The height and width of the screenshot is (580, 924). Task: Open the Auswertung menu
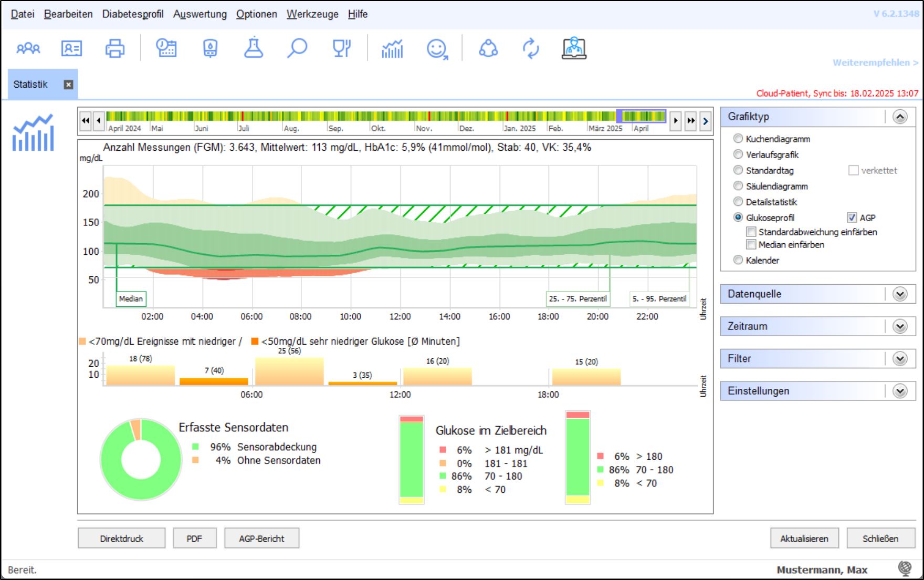point(200,14)
